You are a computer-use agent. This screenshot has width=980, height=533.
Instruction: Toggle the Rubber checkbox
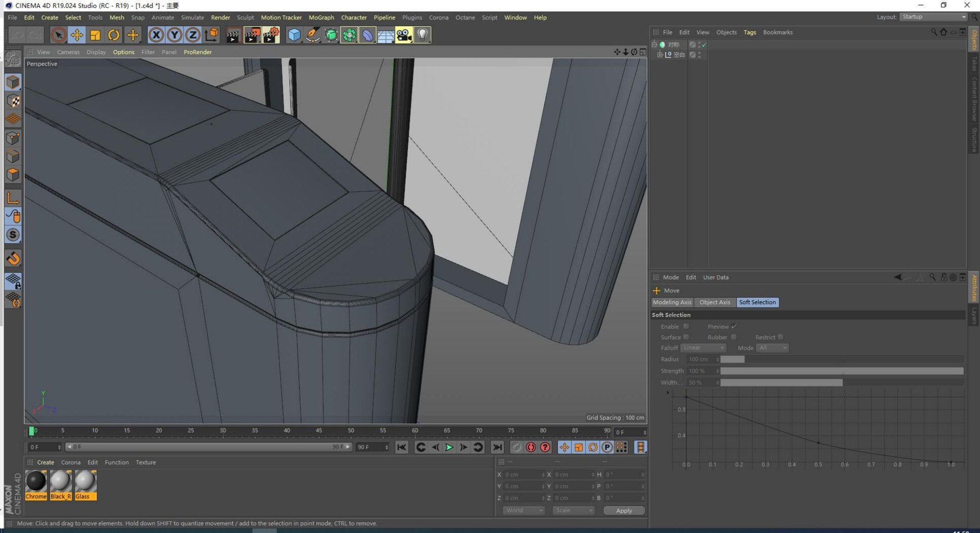point(733,337)
